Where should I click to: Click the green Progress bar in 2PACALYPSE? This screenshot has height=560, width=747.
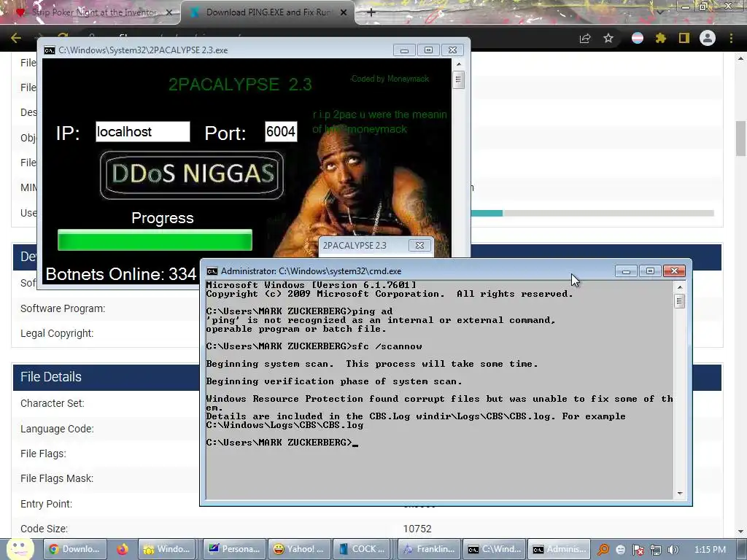coord(155,239)
